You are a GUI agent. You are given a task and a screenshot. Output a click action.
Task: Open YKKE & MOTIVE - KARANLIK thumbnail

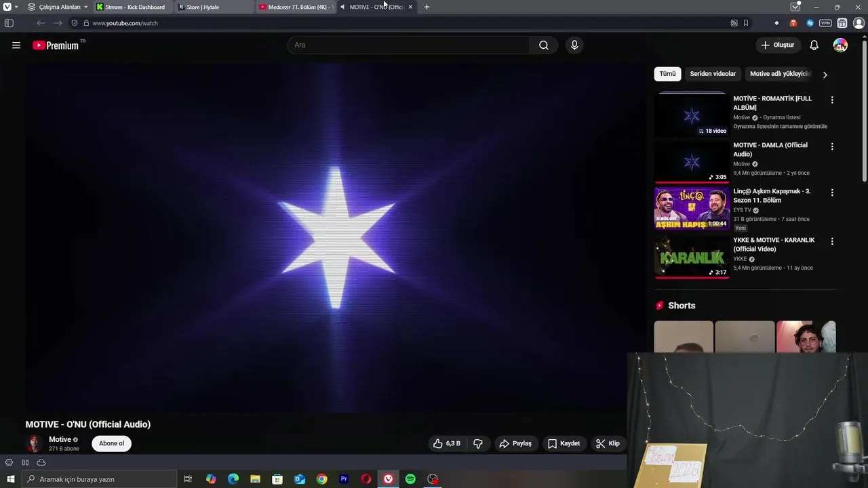click(692, 258)
